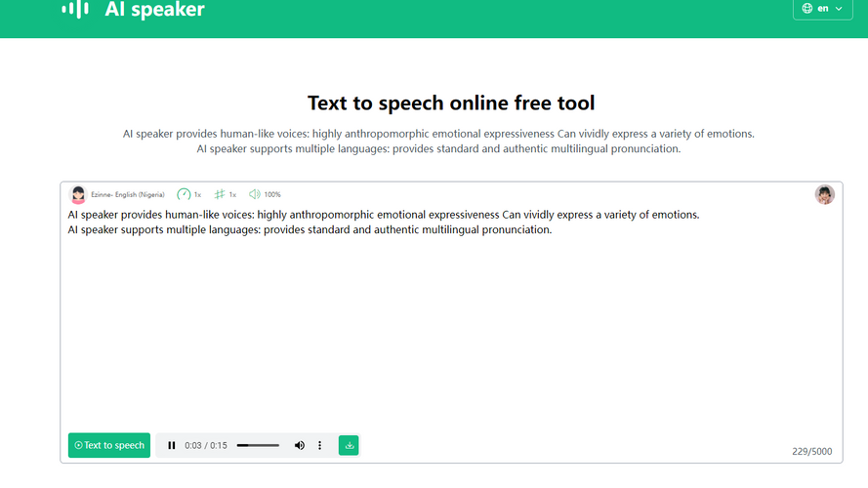This screenshot has width=868, height=488.
Task: Click inside the text input area
Action: coord(451,321)
